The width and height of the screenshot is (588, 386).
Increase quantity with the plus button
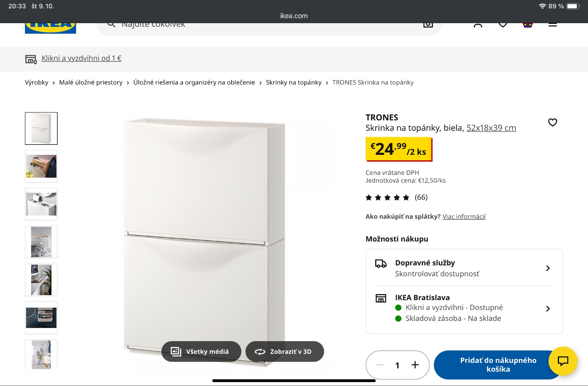[415, 365]
